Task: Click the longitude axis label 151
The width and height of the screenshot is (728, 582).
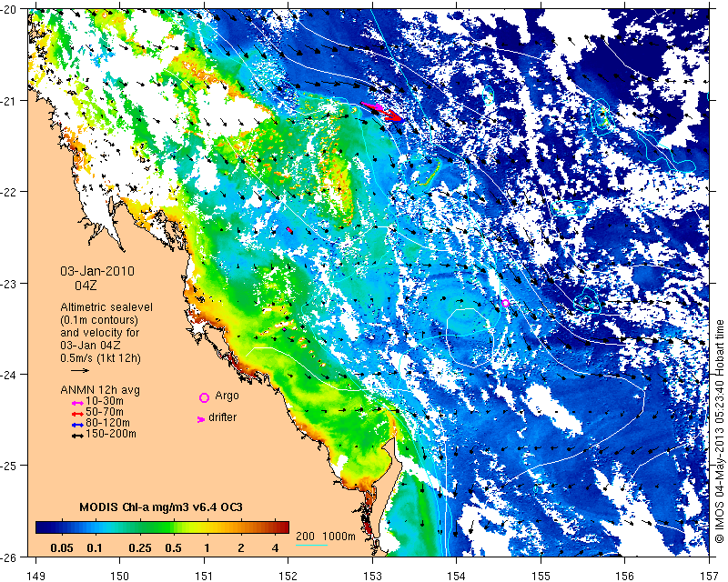Action: tap(204, 576)
